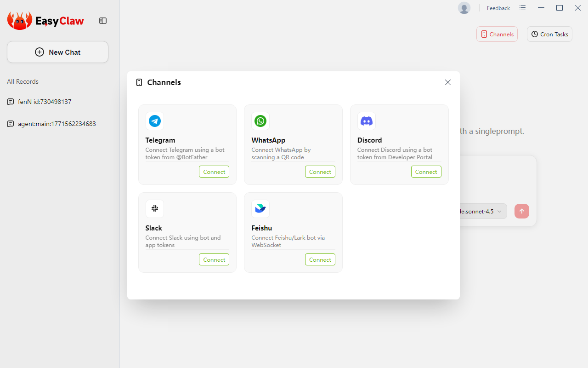Open the list menu next to Feedback

522,8
